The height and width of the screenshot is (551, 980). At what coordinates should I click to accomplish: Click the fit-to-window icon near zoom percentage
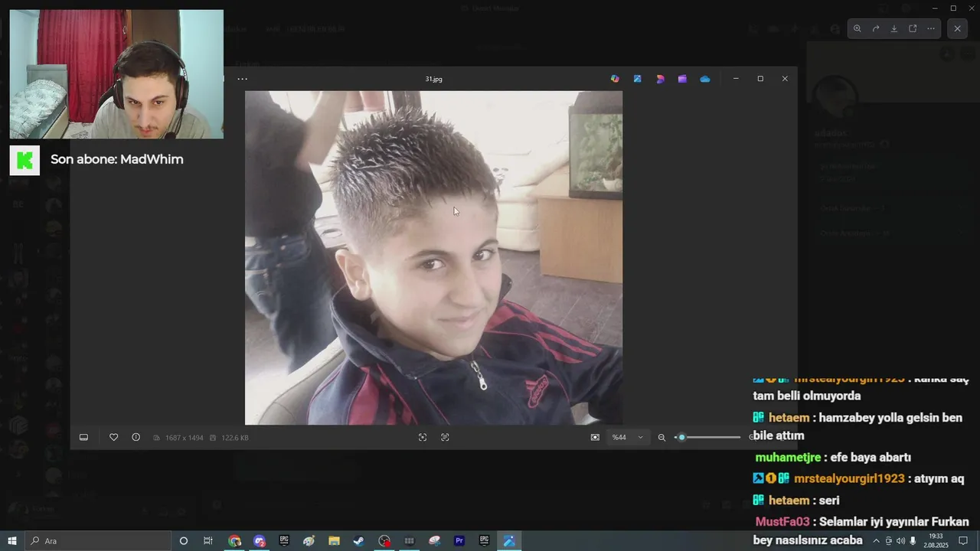click(x=595, y=437)
